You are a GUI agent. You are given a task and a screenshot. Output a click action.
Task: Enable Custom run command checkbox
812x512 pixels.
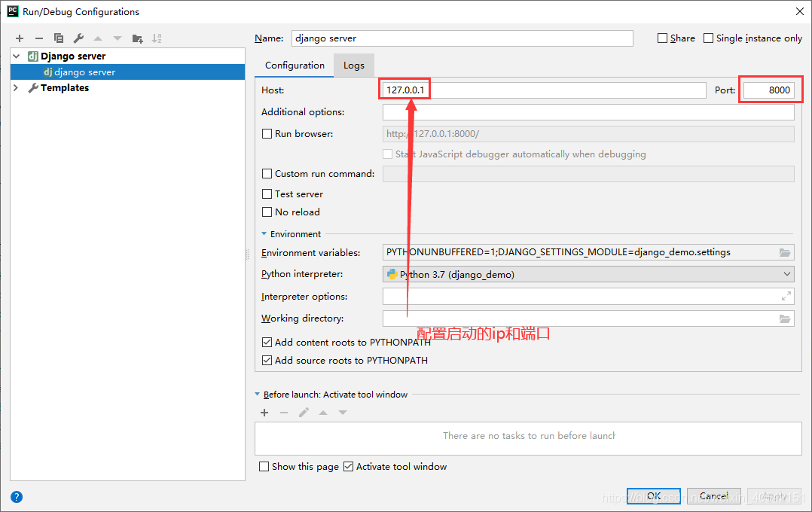point(267,173)
